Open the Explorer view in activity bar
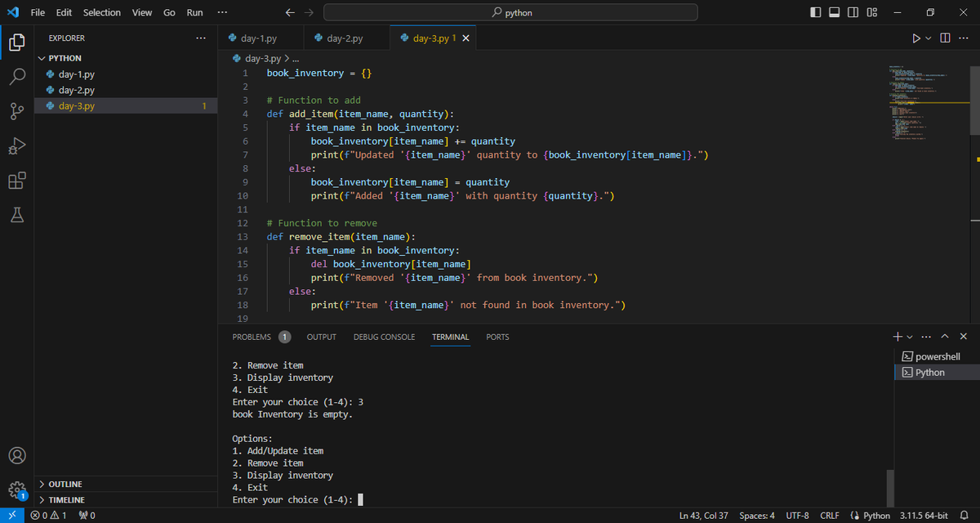This screenshot has height=523, width=980. click(16, 42)
